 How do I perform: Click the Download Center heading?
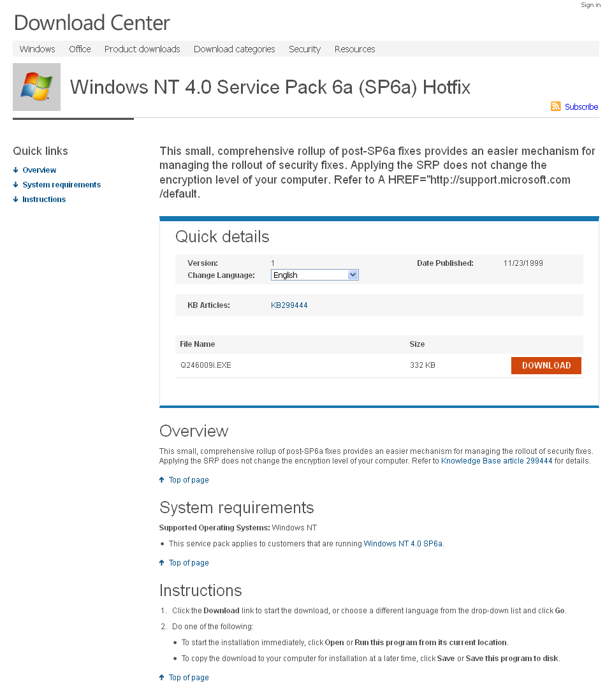tap(92, 23)
